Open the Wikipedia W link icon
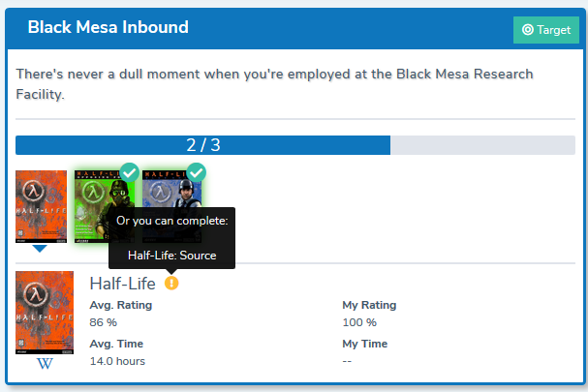The image size is (588, 392). click(45, 364)
